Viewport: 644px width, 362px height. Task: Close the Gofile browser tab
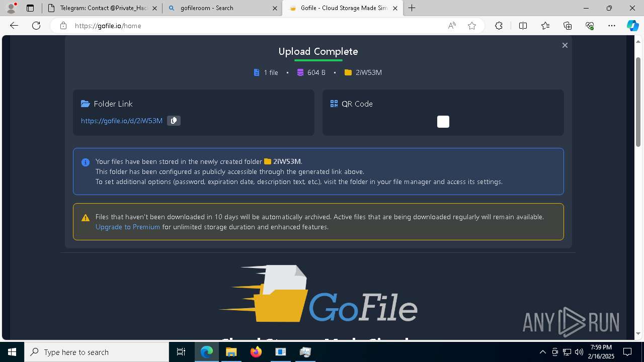[x=395, y=8]
